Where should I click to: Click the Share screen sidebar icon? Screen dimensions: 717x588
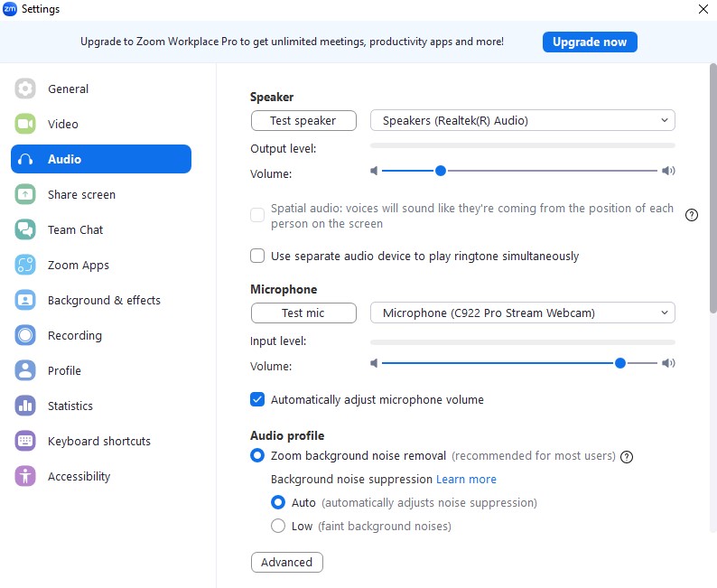25,194
